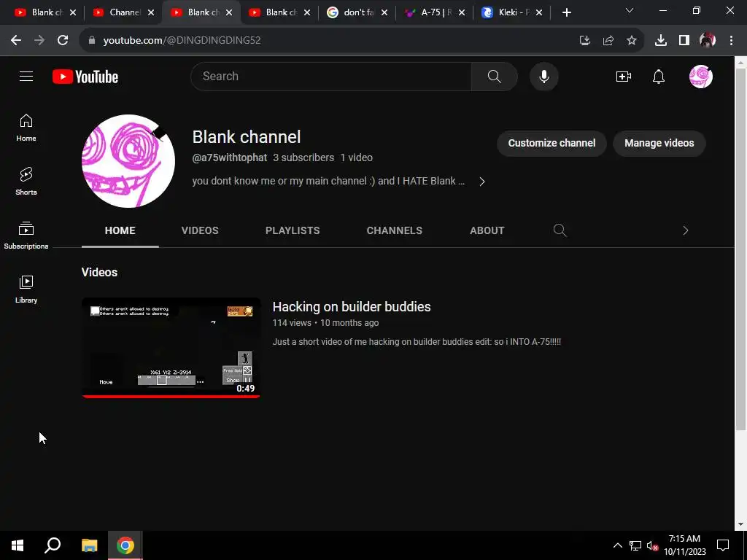Screen dimensions: 747x560
Task: View site information lock icon
Action: [91, 40]
